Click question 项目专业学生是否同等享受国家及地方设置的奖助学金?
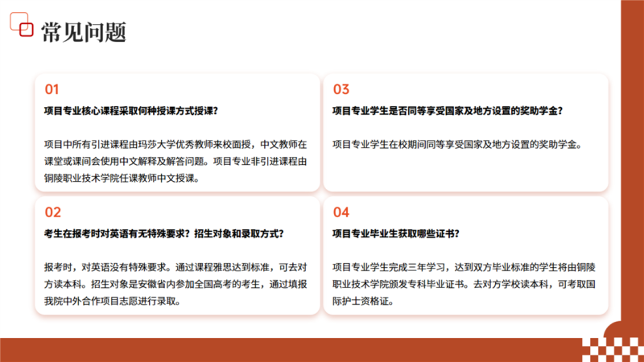Image resolution: width=644 pixels, height=362 pixels. 448,111
